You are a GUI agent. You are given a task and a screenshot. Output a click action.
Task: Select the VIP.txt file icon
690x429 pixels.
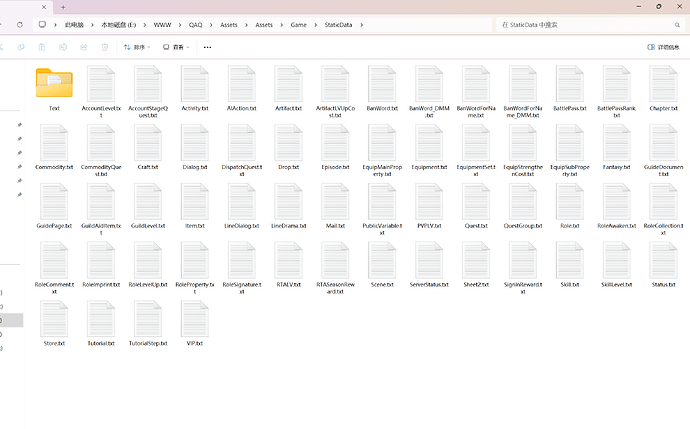pos(195,319)
